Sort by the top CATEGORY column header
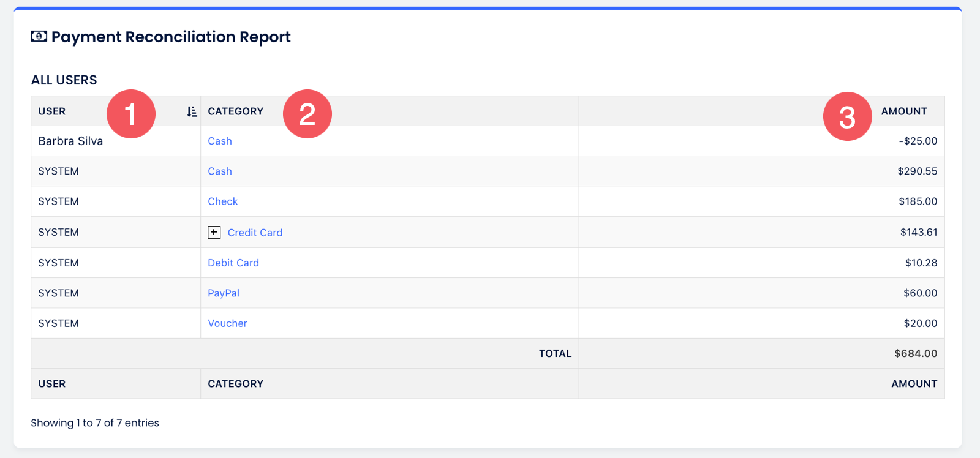980x458 pixels. point(235,111)
